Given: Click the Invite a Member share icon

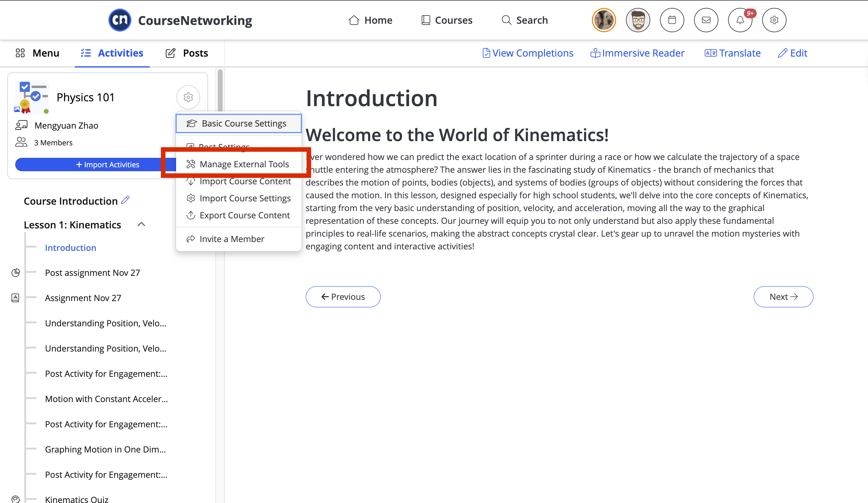Looking at the screenshot, I should pos(191,239).
